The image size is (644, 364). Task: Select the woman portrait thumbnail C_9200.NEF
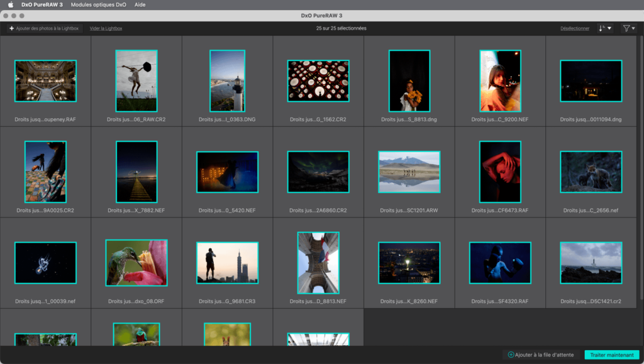coord(500,81)
